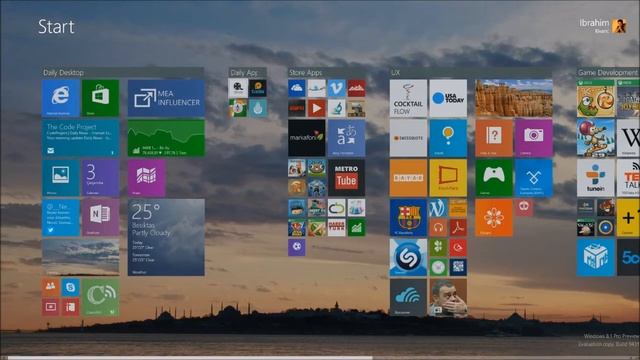Launch the small Adobe Reader tile

point(458,227)
